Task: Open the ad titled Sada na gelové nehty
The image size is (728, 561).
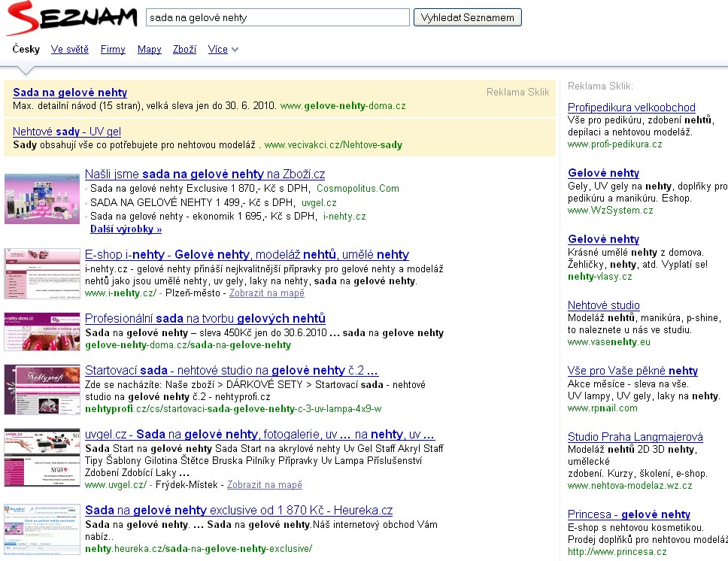Action: point(70,92)
